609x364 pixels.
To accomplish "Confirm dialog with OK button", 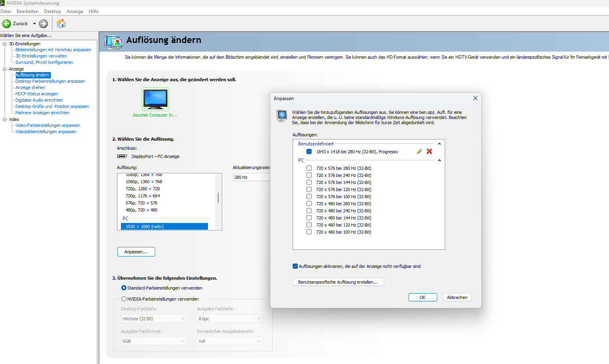I will click(x=423, y=297).
